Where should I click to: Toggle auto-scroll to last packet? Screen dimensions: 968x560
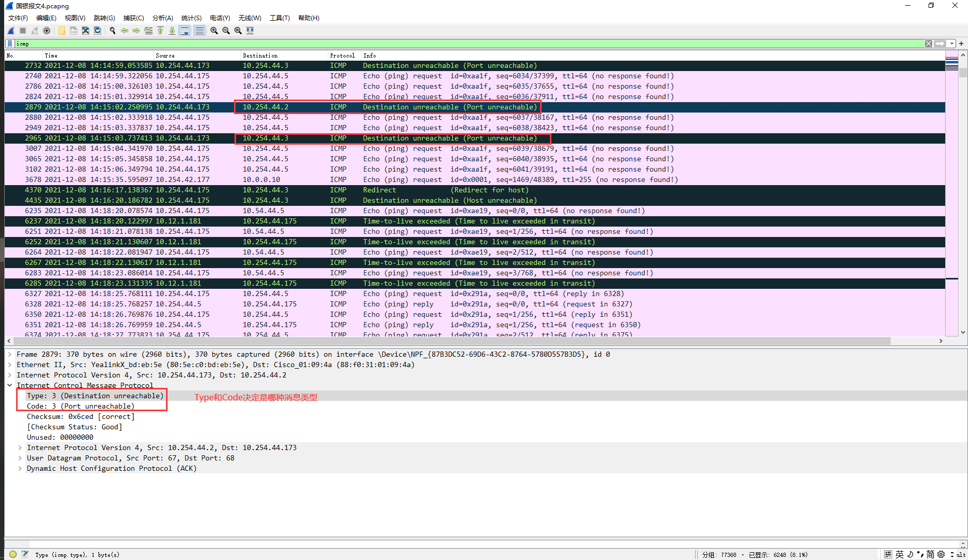coord(185,31)
